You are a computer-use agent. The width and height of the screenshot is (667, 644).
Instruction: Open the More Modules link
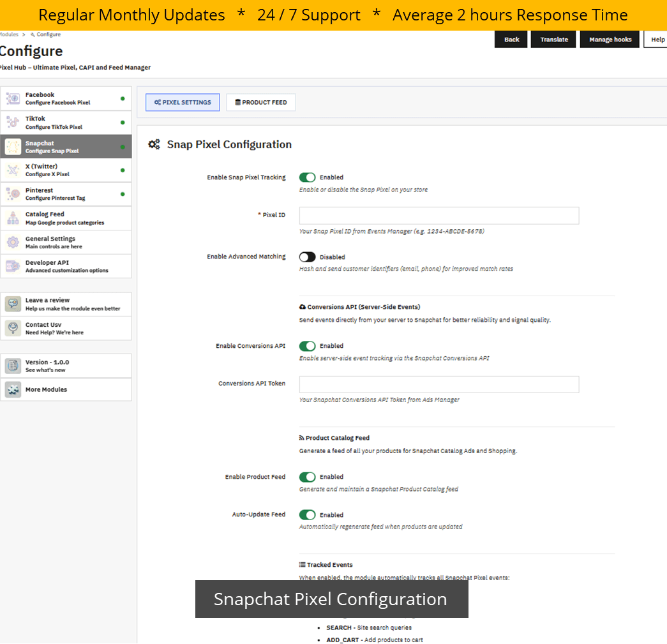[x=66, y=389]
